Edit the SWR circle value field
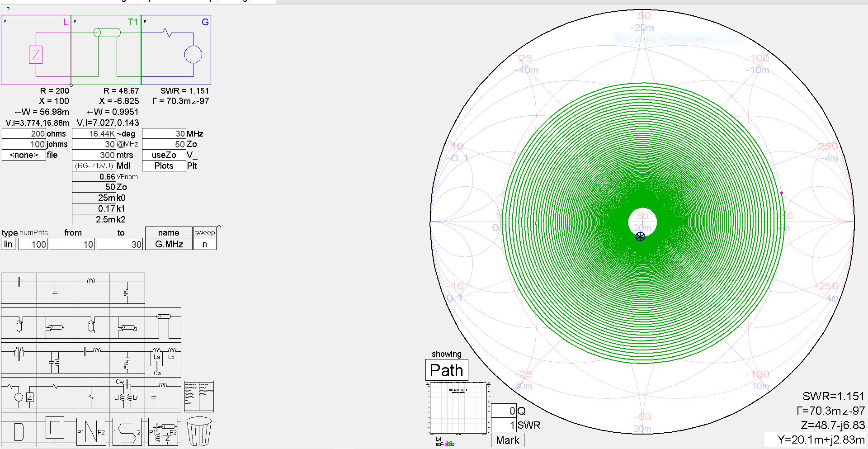 coord(504,425)
